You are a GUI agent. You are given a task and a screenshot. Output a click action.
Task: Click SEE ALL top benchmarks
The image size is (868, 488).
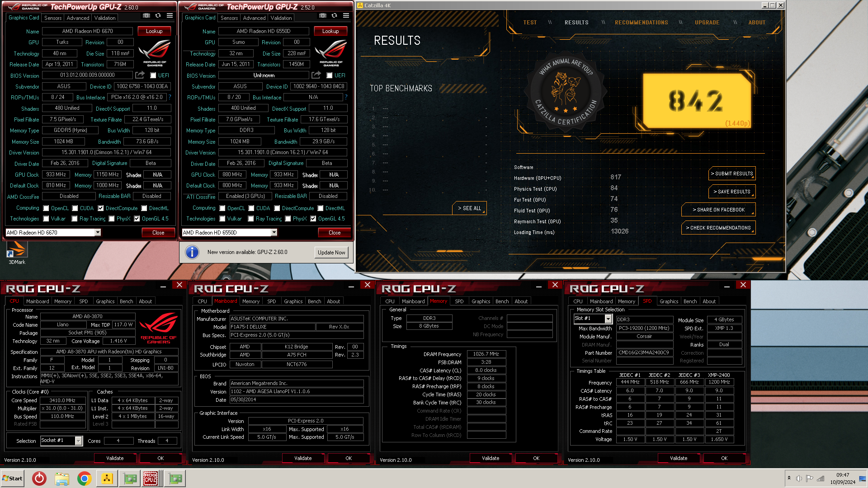(x=469, y=208)
